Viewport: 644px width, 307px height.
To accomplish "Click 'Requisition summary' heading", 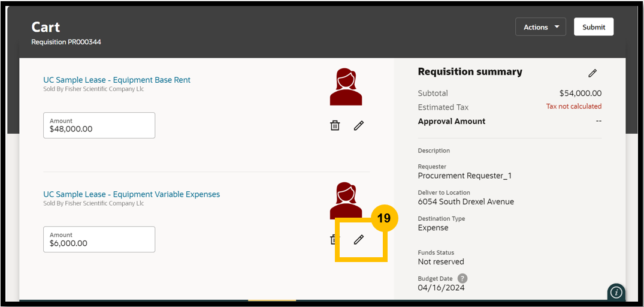I will coord(470,72).
